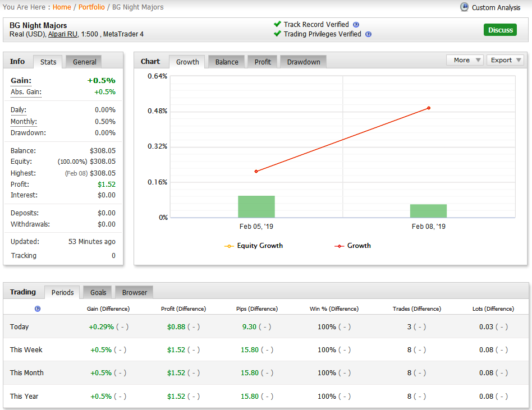
Task: Click the Gain (Difference) column header
Action: [x=108, y=309]
